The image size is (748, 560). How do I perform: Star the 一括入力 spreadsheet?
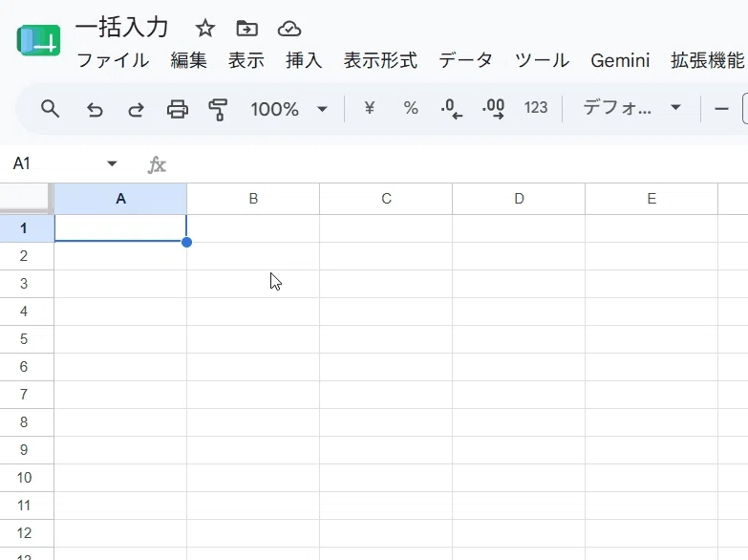point(205,29)
